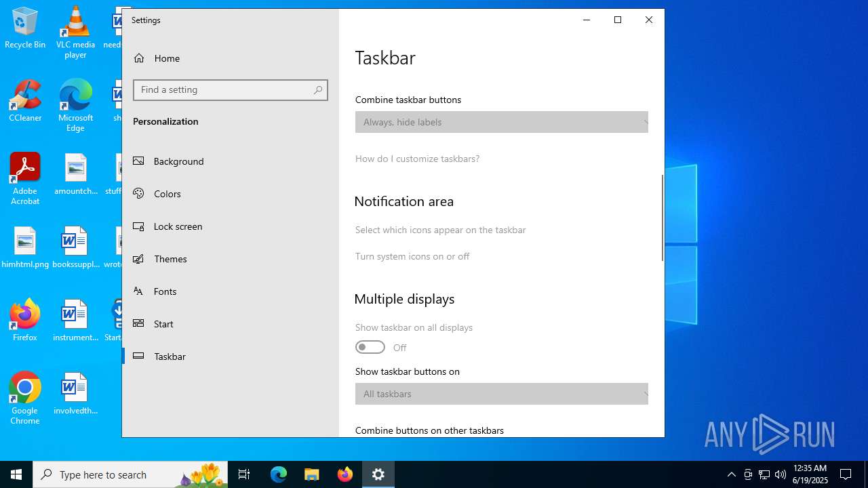Open the clock showing 12:35 AM
Screen dimensions: 868x488
click(810, 474)
